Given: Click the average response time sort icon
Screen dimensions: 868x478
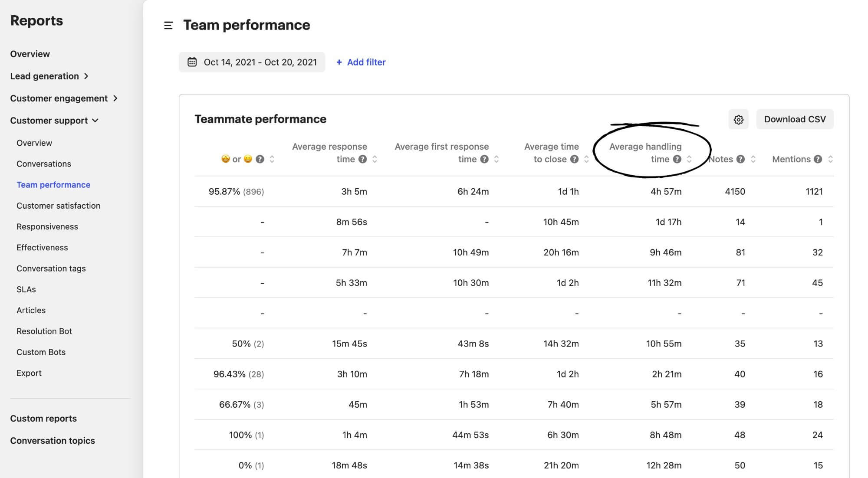Looking at the screenshot, I should click(377, 159).
